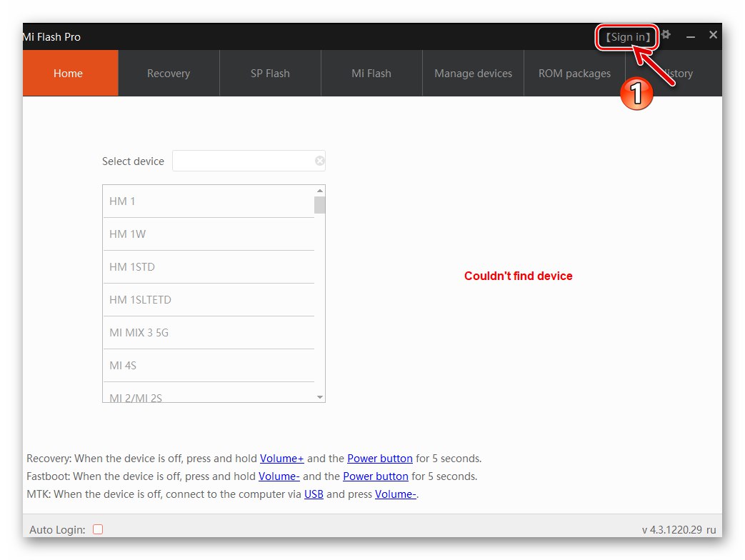The height and width of the screenshot is (560, 745).
Task: Click the version number v 4.3.1220.29
Action: (672, 530)
